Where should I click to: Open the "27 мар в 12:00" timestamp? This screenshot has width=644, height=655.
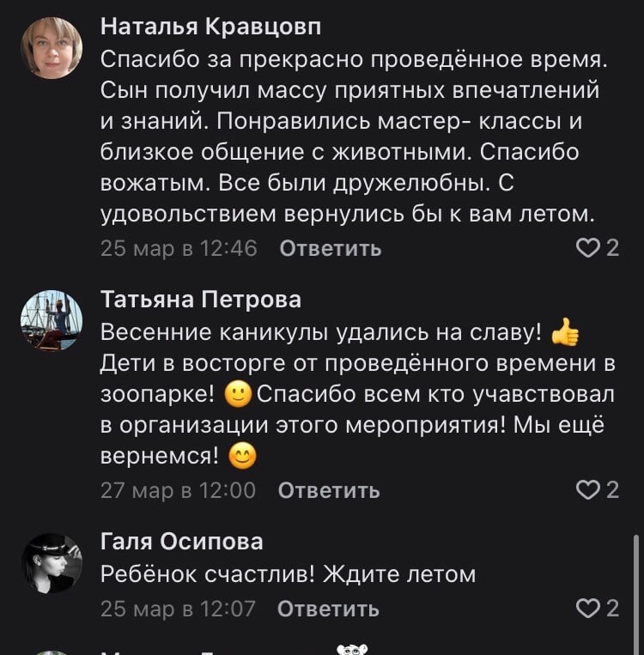coord(178,491)
